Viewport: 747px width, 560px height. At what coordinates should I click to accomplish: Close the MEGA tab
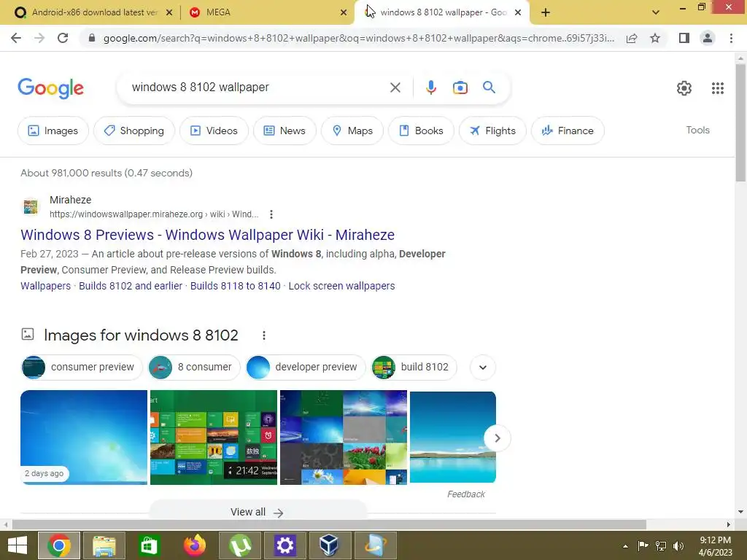[x=344, y=12]
